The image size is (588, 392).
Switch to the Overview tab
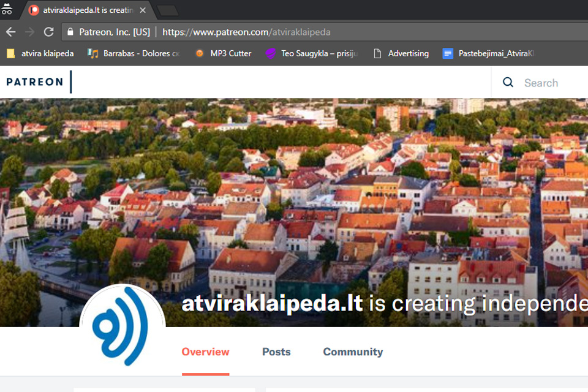point(205,352)
